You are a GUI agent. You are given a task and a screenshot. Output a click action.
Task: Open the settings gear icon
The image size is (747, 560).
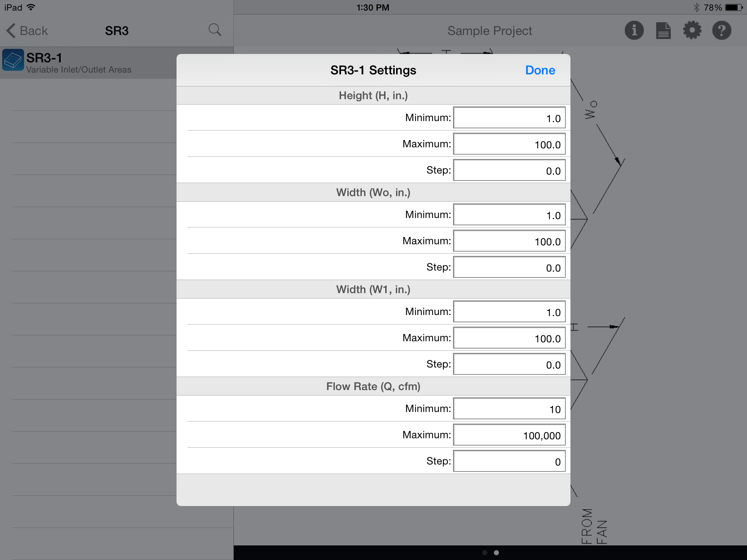tap(692, 31)
